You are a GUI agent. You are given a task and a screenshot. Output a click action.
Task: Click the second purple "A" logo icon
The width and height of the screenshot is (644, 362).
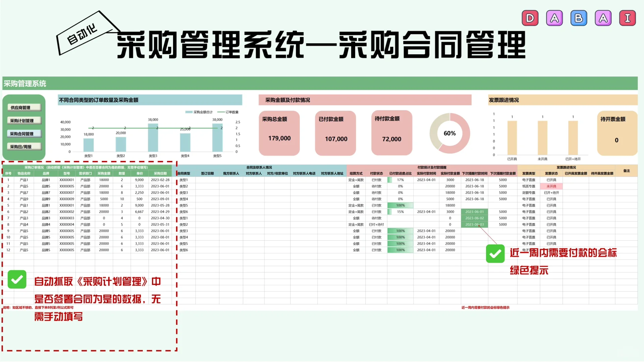coord(603,18)
